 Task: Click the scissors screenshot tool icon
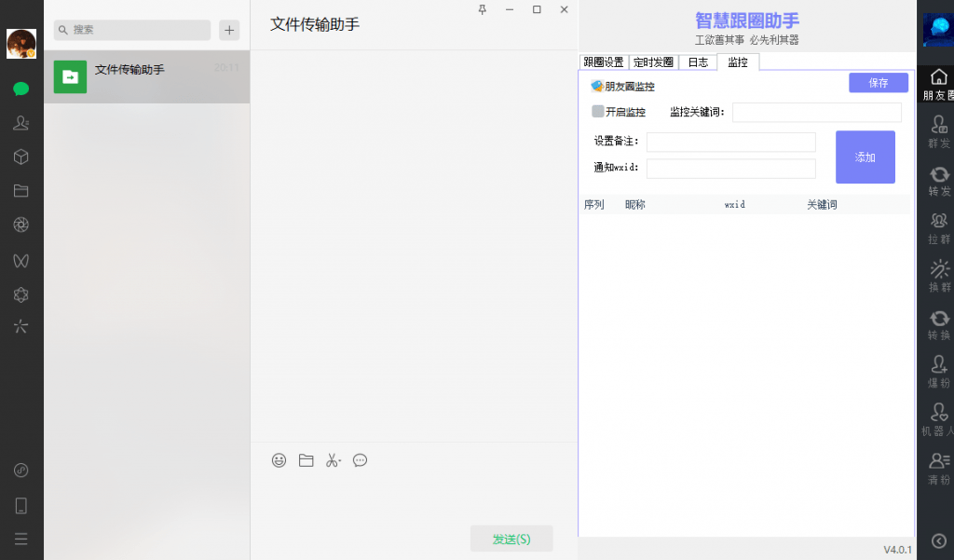click(x=333, y=461)
